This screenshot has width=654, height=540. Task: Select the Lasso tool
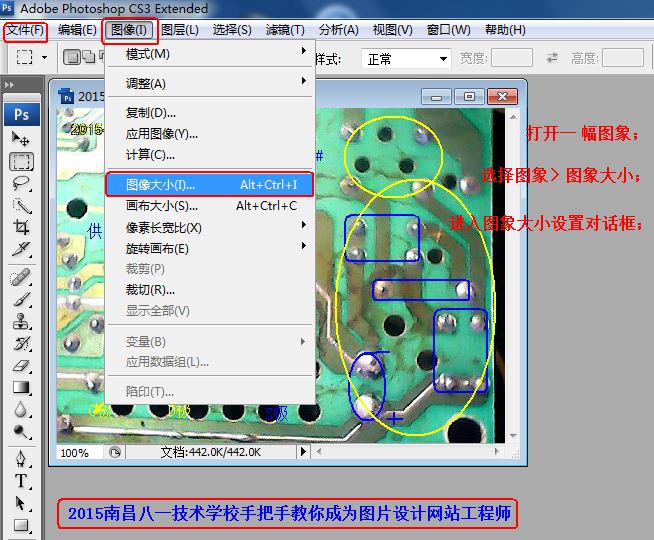tap(21, 183)
